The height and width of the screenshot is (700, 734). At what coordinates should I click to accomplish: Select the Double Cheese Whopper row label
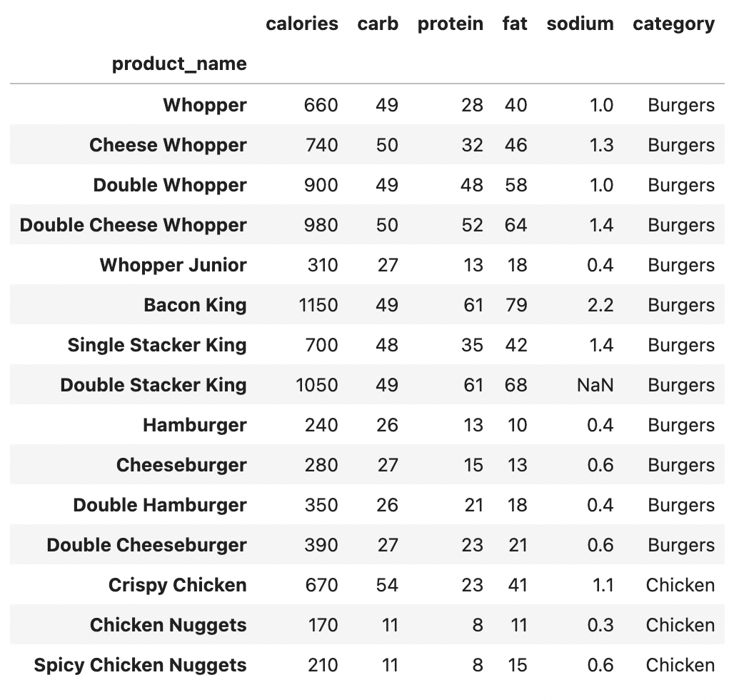133,225
